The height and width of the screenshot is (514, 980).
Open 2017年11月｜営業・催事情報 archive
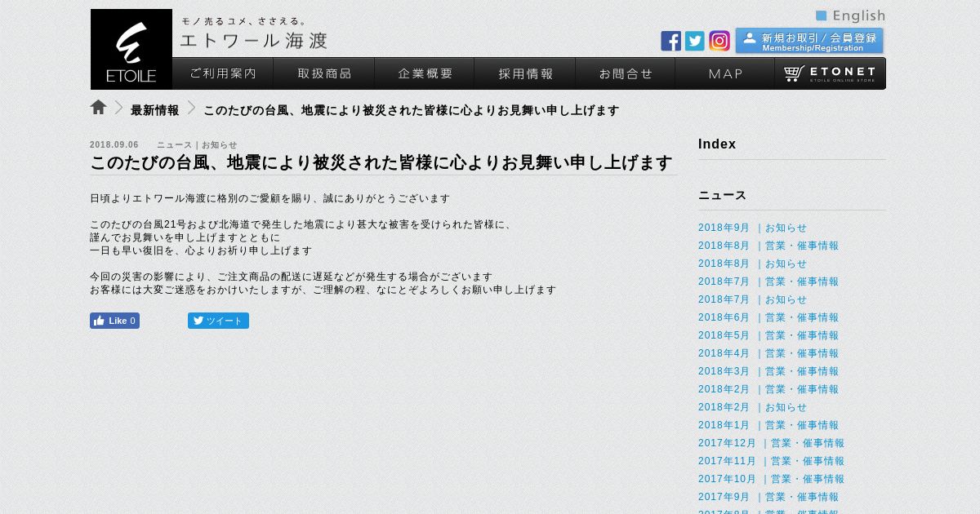click(771, 461)
